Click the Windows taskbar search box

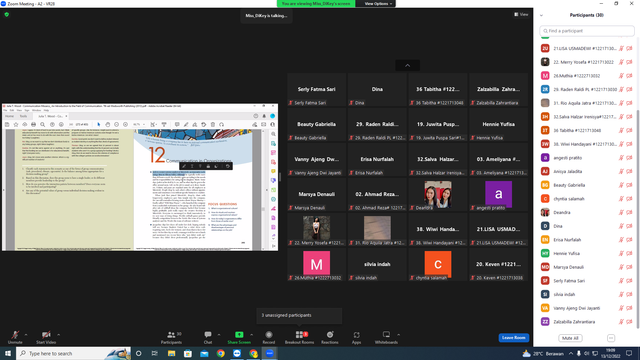point(73,353)
